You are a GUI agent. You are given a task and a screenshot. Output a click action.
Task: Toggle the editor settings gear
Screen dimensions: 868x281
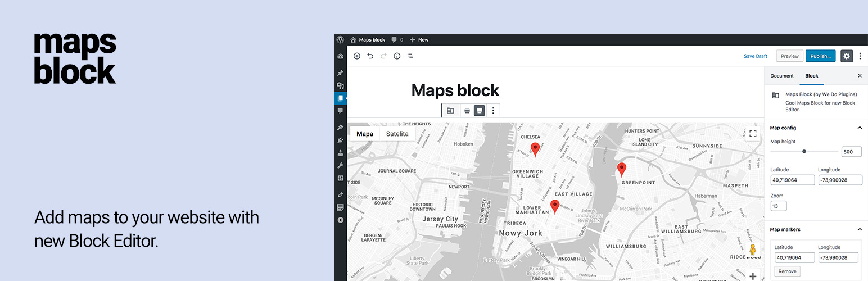point(847,56)
